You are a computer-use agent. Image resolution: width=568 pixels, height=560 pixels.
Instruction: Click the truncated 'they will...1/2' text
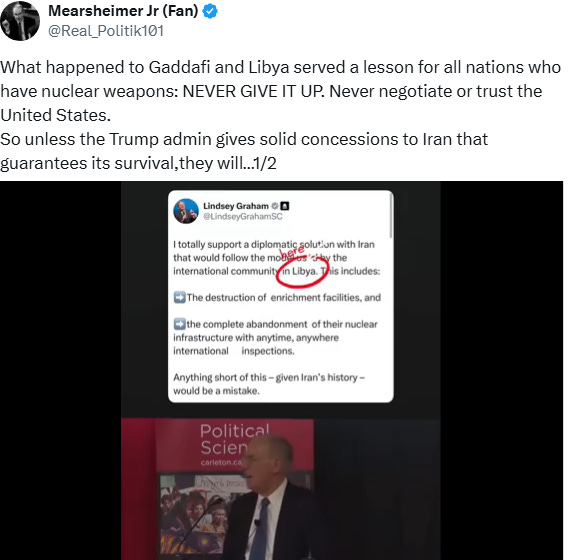pos(227,163)
